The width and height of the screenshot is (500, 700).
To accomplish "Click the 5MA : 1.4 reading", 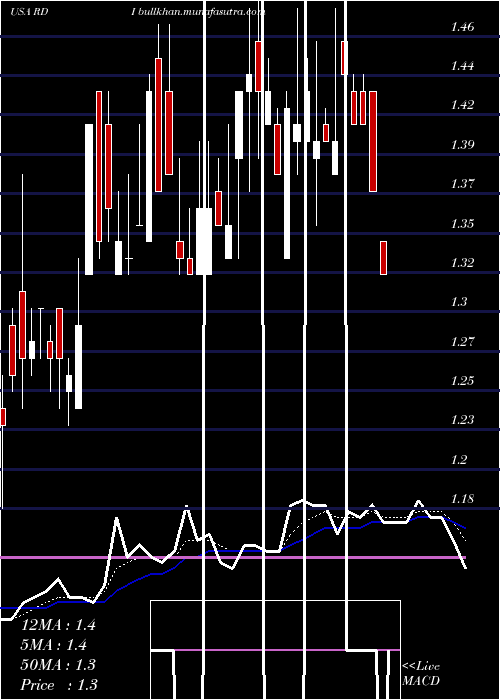I will tap(54, 645).
